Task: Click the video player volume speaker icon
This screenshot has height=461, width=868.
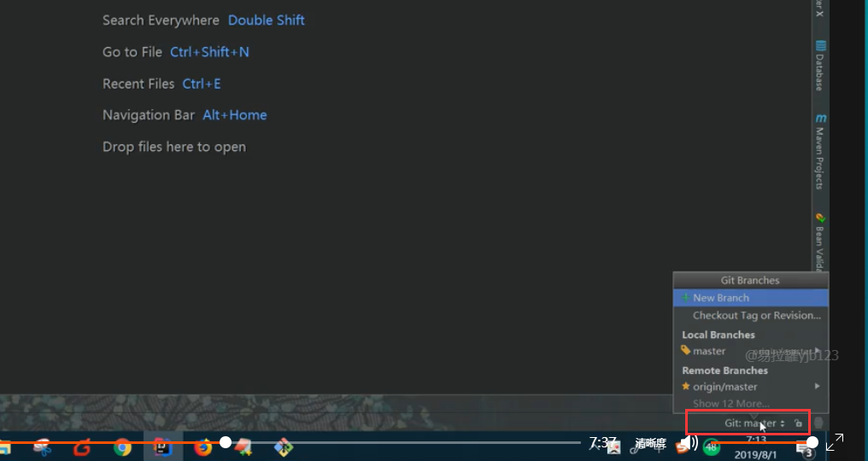Action: pos(689,443)
